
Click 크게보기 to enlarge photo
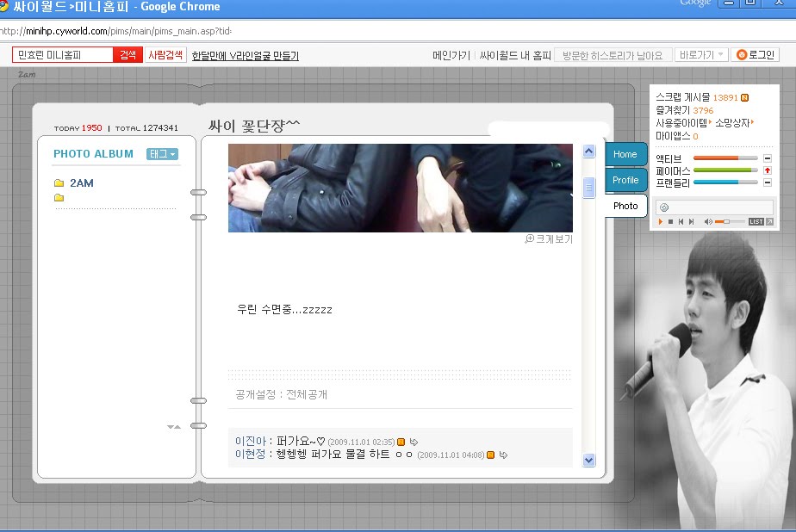555,238
